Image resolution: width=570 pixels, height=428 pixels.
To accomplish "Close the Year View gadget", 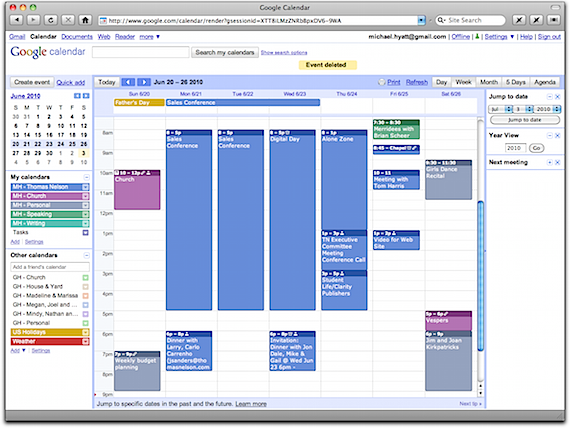I will coord(557,136).
